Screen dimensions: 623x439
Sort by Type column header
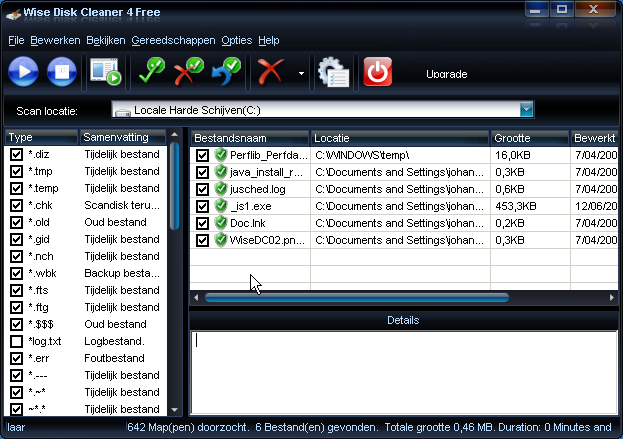[x=41, y=137]
